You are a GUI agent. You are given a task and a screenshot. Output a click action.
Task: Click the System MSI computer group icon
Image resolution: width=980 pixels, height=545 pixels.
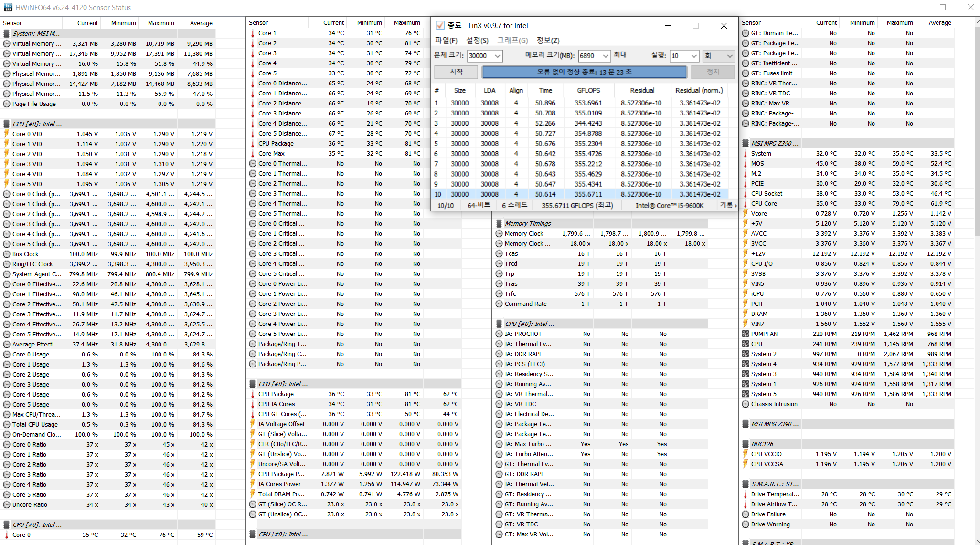coord(7,33)
